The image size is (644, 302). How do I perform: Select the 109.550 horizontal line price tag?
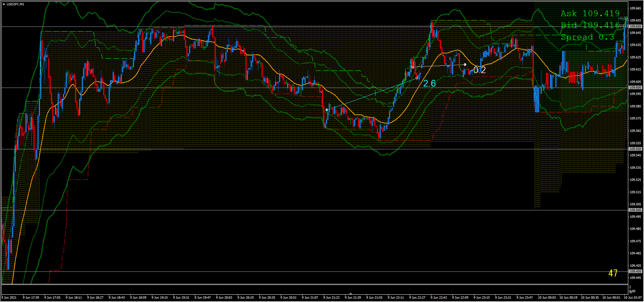(635, 149)
